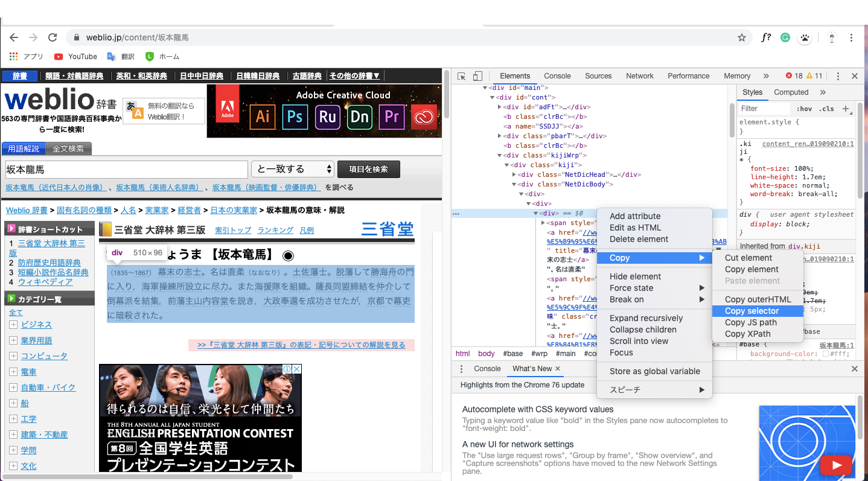
Task: Choose Copy selector from submenu
Action: tap(758, 311)
